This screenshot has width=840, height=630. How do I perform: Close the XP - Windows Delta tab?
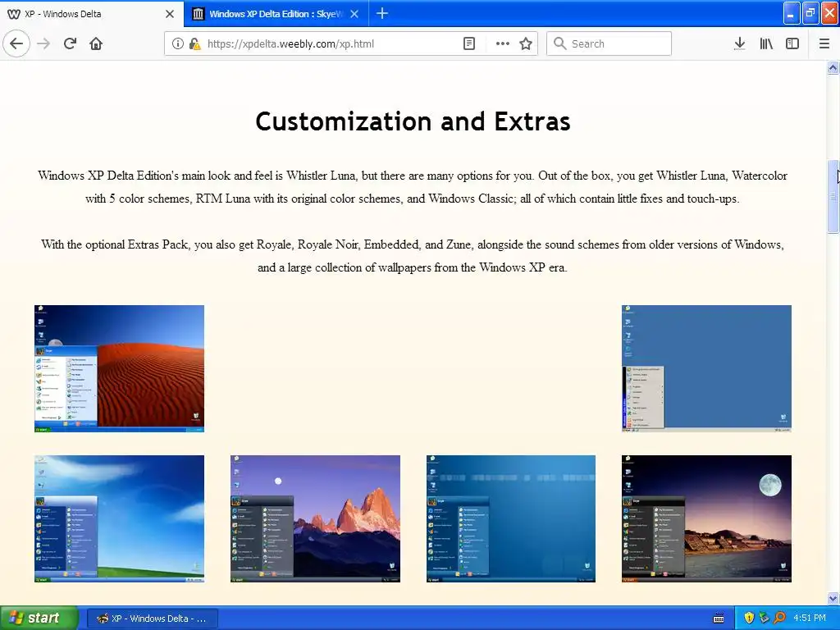click(x=170, y=14)
